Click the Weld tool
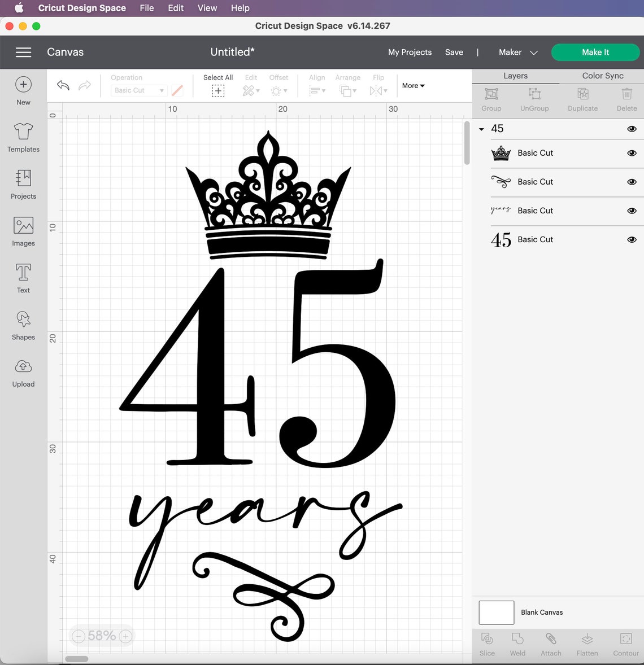 pos(517,644)
